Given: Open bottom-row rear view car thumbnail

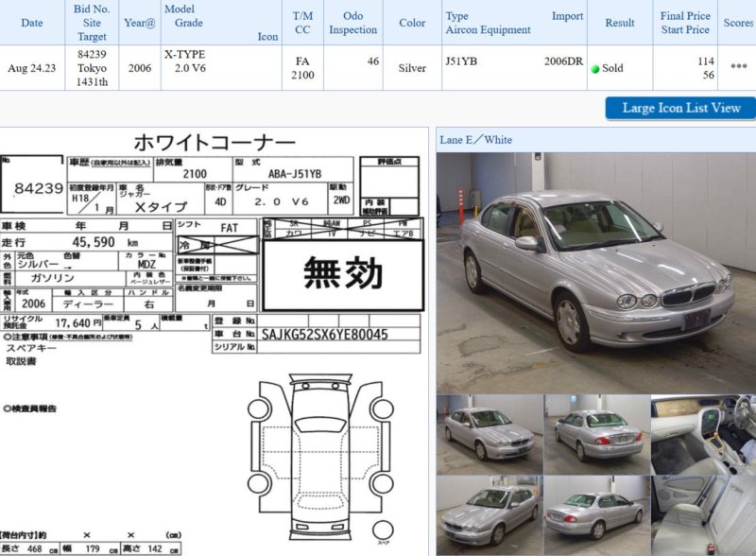Looking at the screenshot, I should [596, 515].
